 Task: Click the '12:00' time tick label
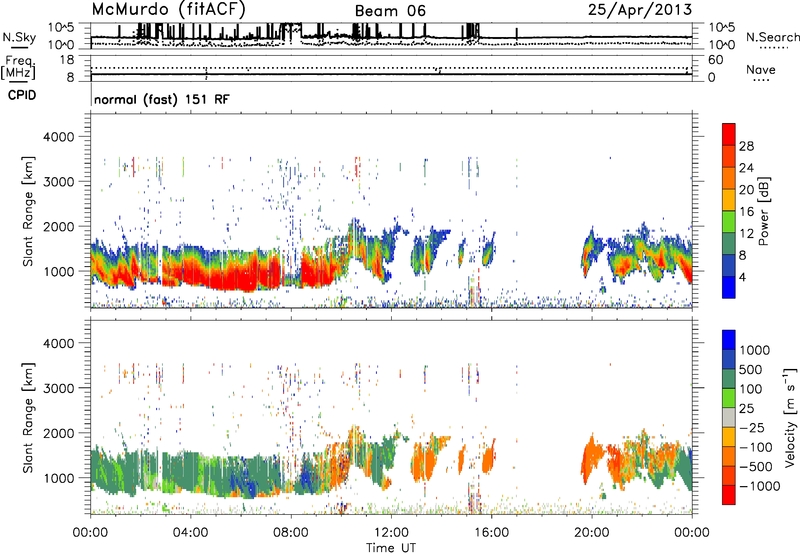point(391,533)
